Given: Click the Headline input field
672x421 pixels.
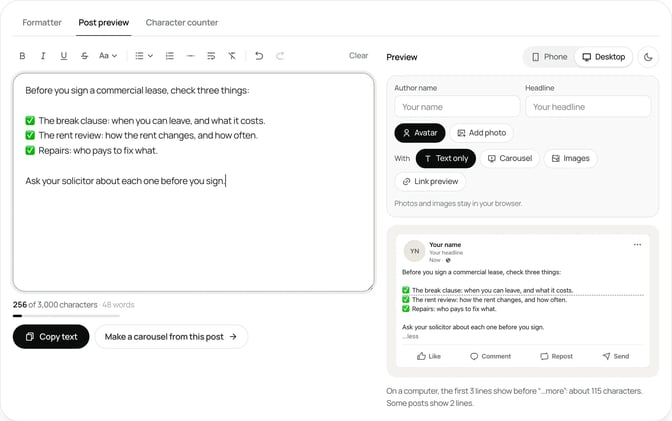Looking at the screenshot, I should (x=588, y=107).
